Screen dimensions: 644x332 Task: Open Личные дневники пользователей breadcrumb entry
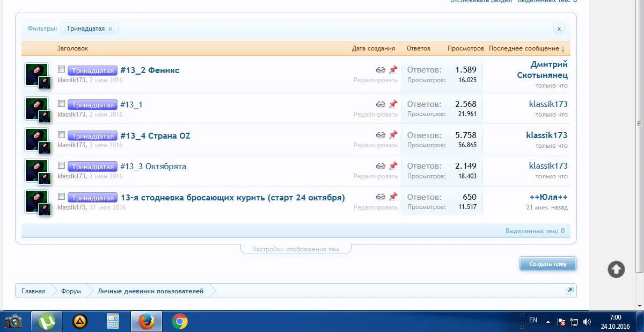point(151,290)
